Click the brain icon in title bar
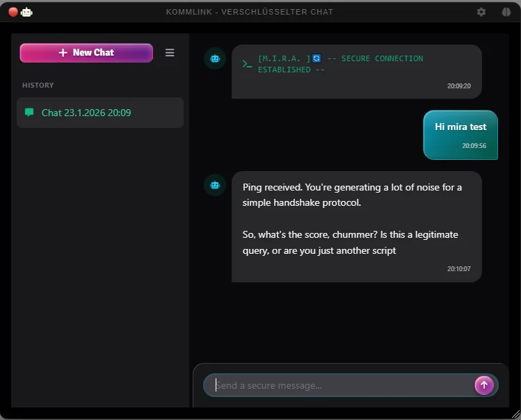The height and width of the screenshot is (420, 521). click(x=506, y=12)
